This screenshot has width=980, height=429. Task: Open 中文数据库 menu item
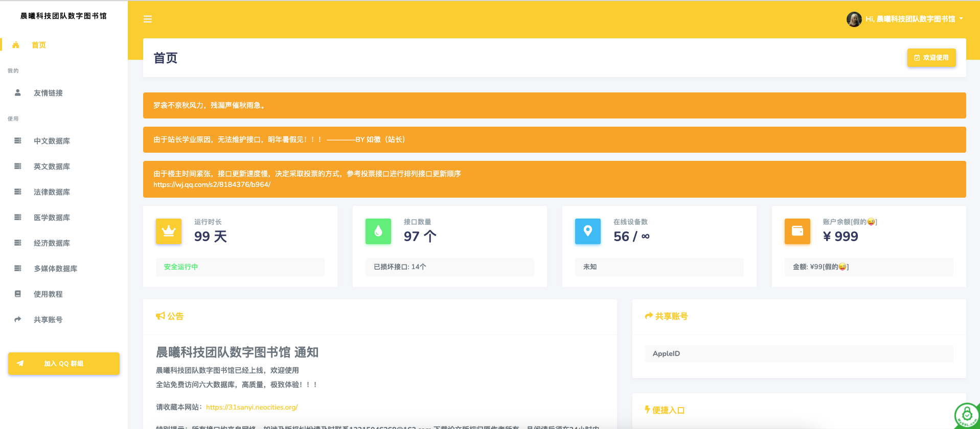click(x=64, y=141)
